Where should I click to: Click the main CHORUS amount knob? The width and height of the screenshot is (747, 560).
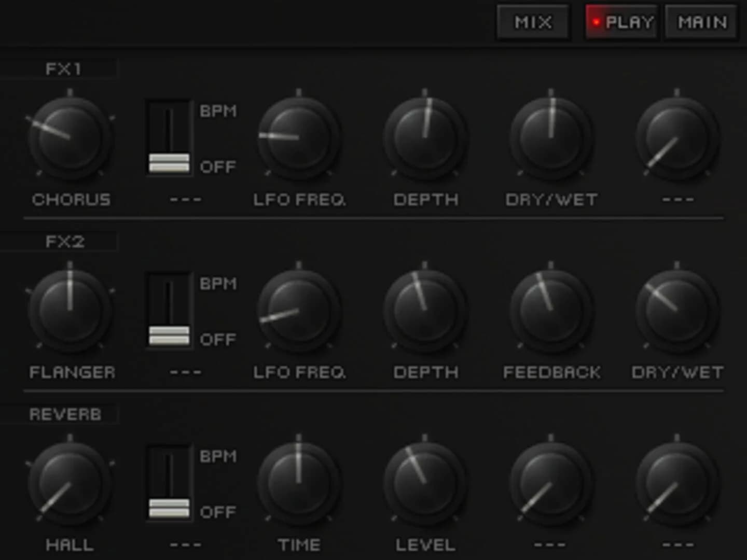[71, 137]
